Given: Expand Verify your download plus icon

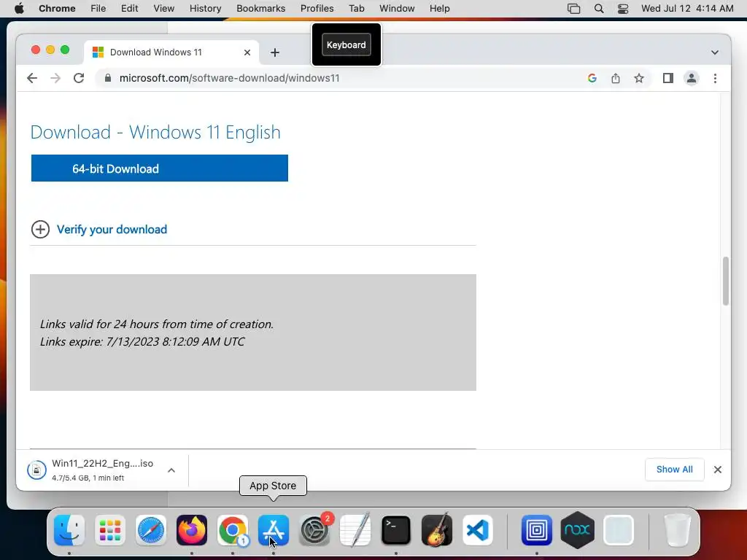Looking at the screenshot, I should point(41,230).
